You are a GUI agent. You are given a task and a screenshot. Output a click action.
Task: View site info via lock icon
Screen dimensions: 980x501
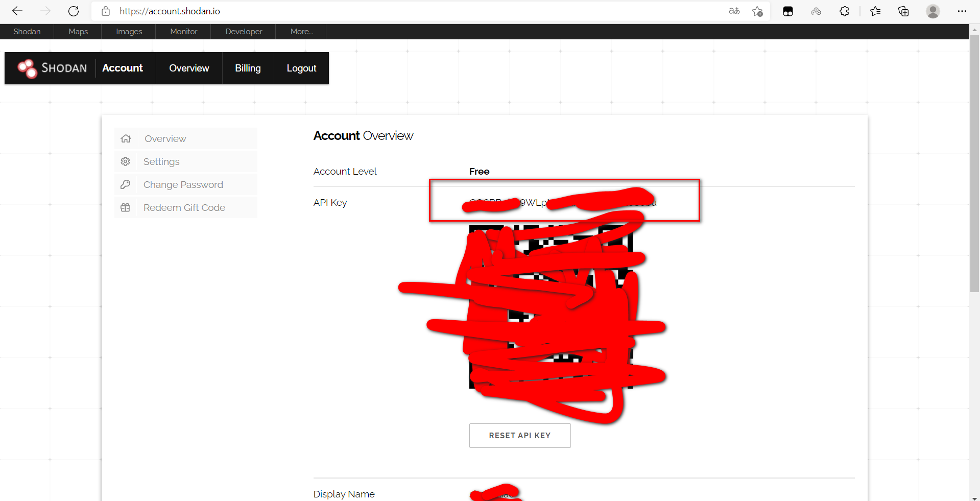106,11
